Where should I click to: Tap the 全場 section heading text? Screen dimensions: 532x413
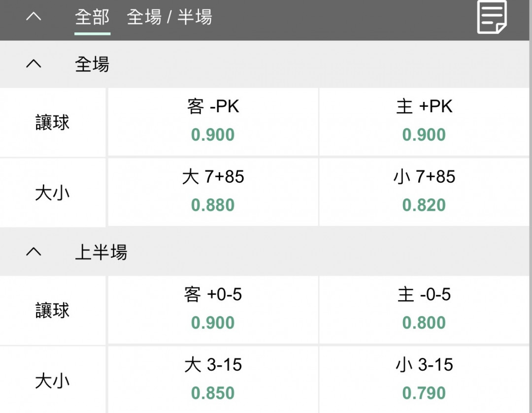[x=92, y=64]
